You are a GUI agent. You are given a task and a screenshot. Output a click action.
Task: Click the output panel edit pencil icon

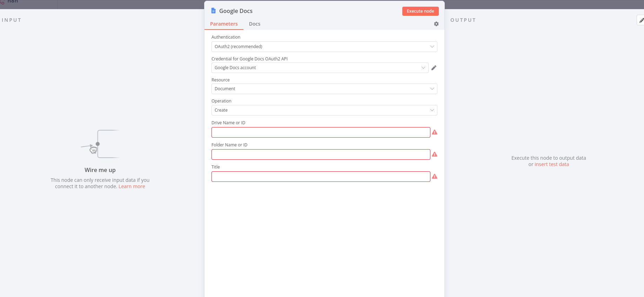click(x=641, y=20)
